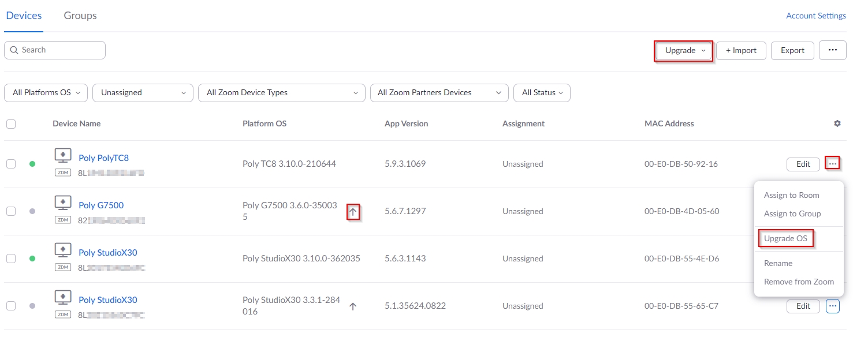Click the ZDM badge under Poly G7500
The height and width of the screenshot is (337, 868).
click(x=63, y=220)
